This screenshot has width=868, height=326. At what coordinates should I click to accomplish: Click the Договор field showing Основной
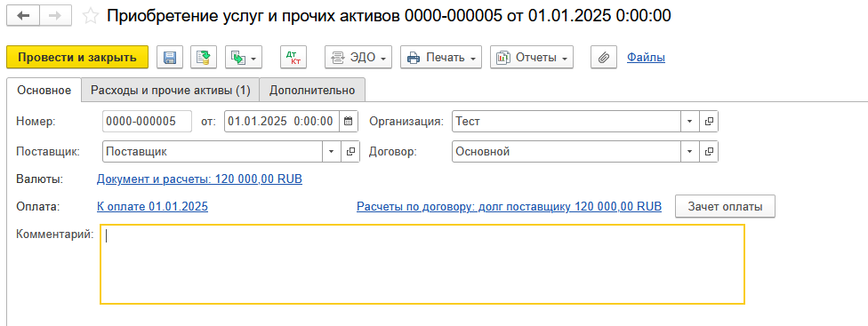point(567,151)
